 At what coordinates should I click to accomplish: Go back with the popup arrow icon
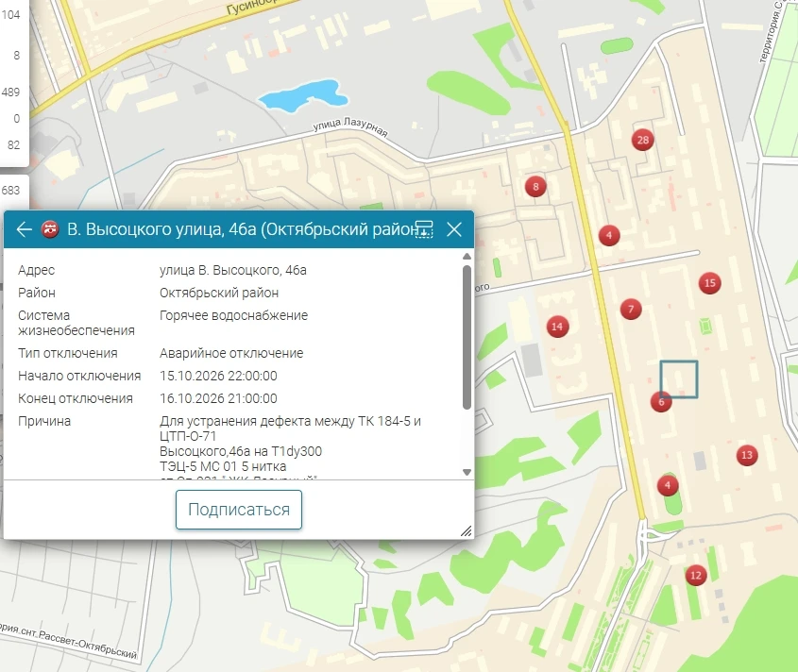point(24,229)
